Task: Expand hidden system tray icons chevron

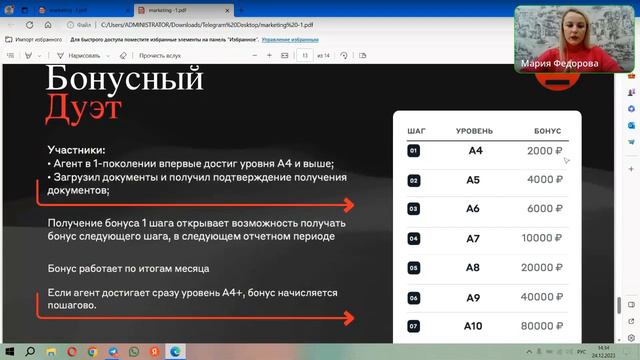Action: coord(529,351)
